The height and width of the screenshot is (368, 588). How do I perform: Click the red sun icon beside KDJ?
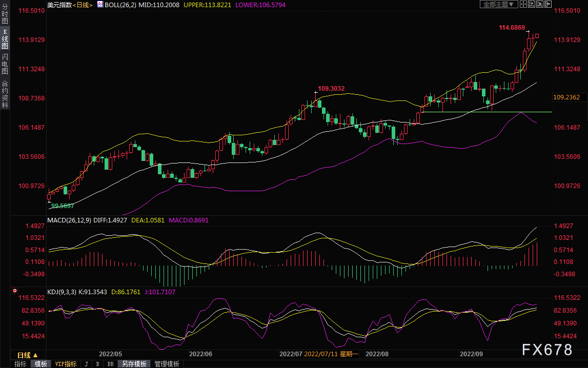(x=15, y=291)
